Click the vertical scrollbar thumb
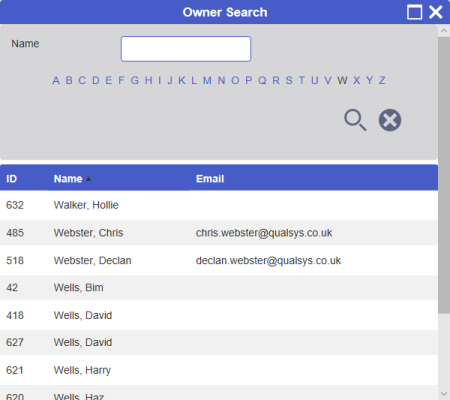450x400 pixels. point(444,175)
